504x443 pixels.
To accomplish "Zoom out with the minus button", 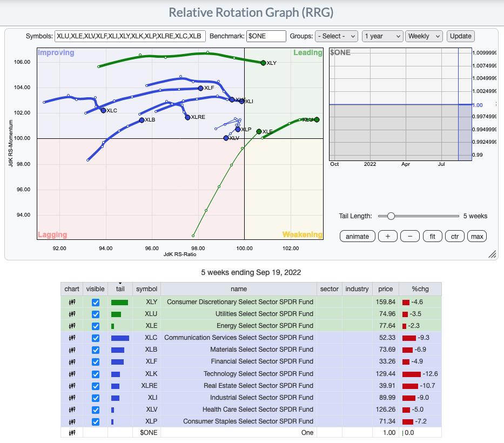I will [x=410, y=236].
